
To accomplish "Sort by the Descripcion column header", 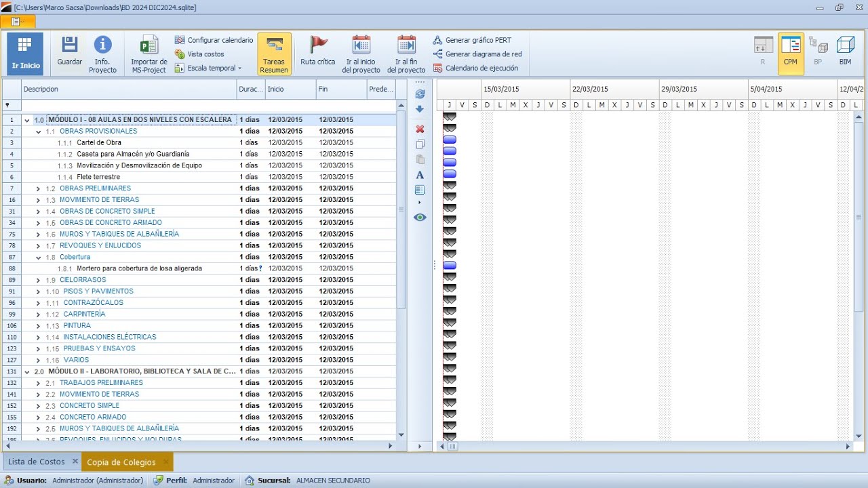I will (x=129, y=89).
